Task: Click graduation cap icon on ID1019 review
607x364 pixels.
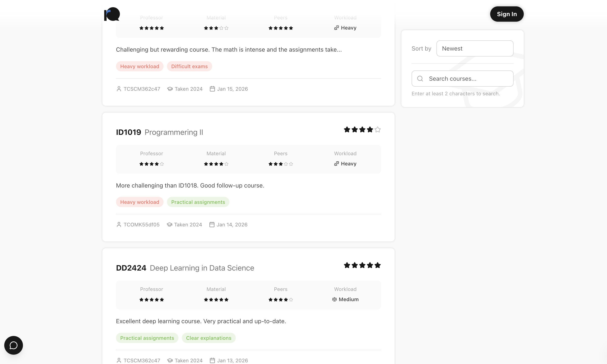Action: coord(169,224)
